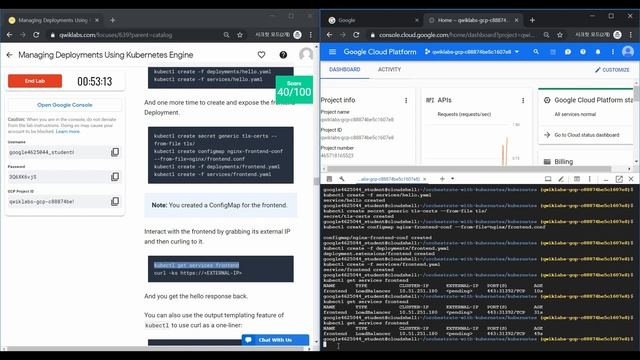Add a new Cloud Shell session tab
640x360 pixels.
(x=442, y=179)
